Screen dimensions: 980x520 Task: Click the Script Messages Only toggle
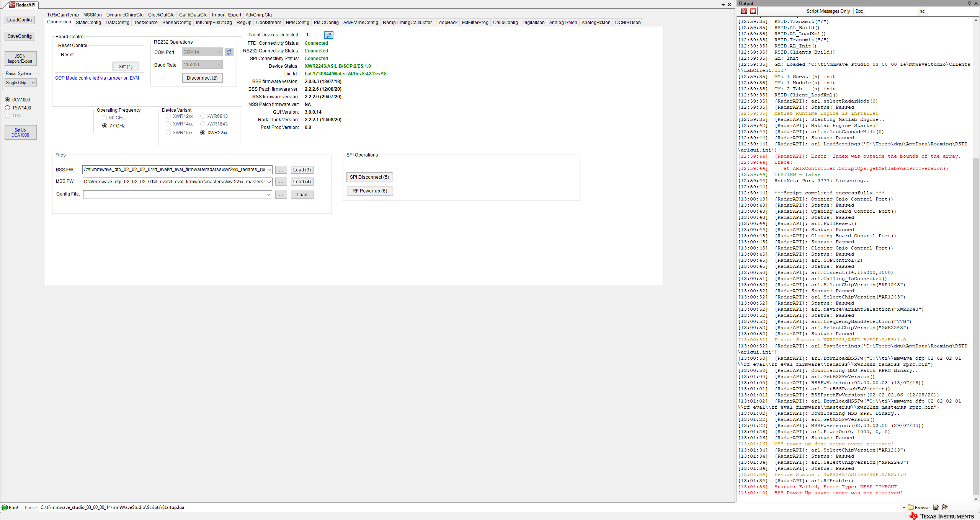[828, 11]
